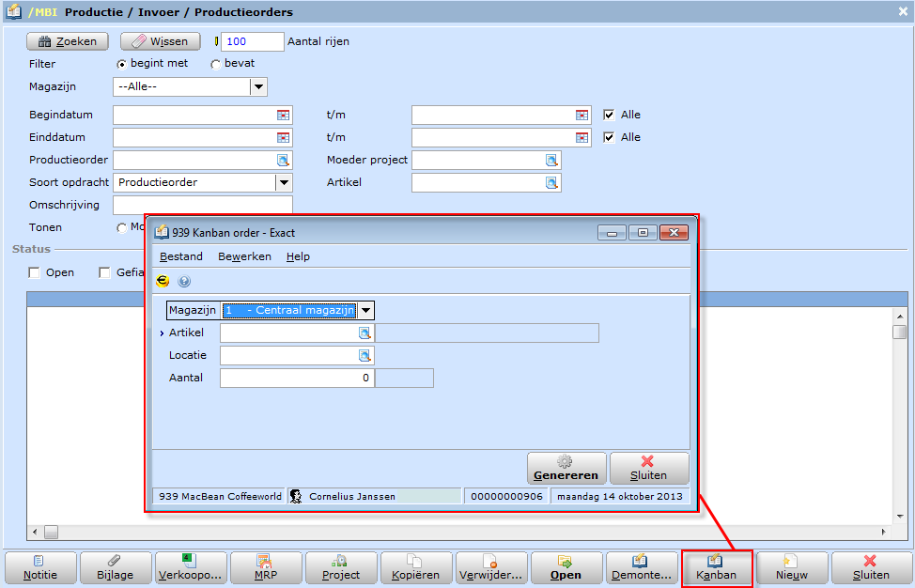Viewport: 915px width, 588px height.
Task: Click the vertical scrollbar down arrow
Action: 899,517
